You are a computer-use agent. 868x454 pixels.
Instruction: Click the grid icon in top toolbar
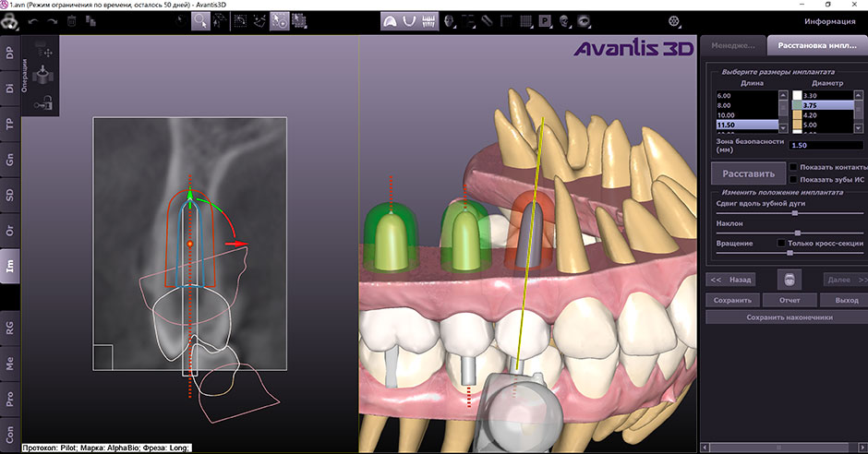[x=525, y=21]
